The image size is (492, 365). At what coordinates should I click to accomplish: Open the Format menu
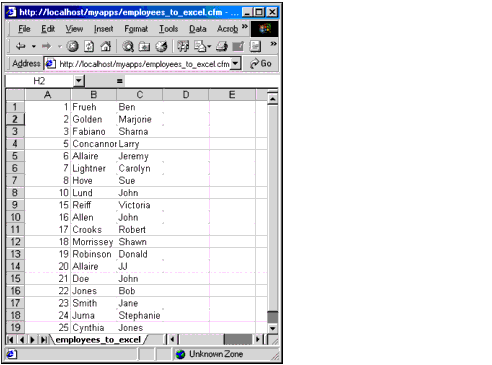[136, 29]
